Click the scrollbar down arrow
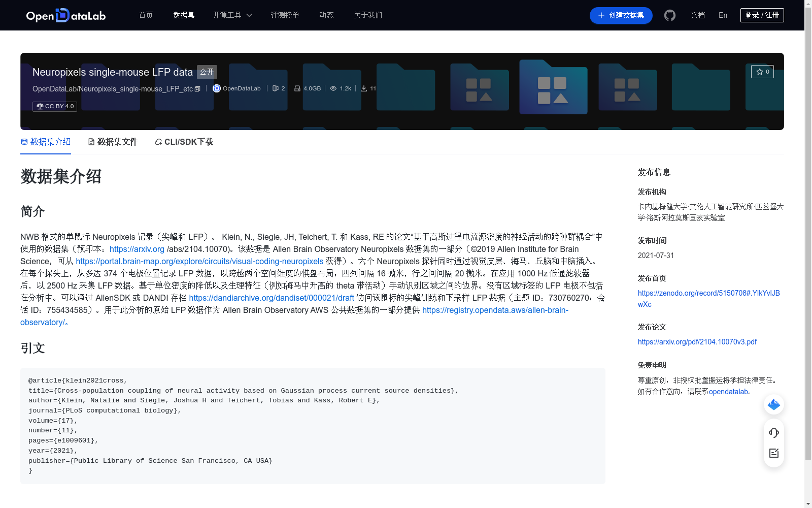This screenshot has width=812, height=508. 808,504
